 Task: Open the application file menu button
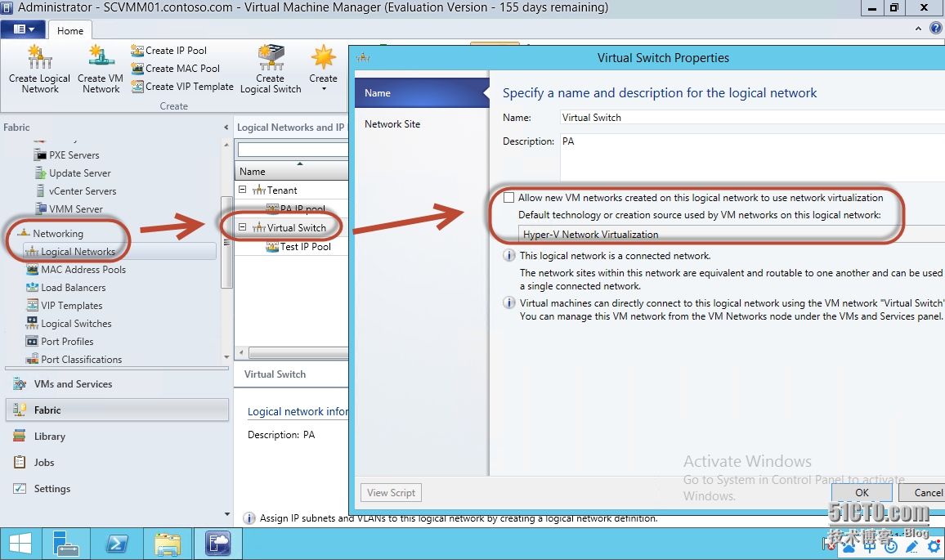24,29
